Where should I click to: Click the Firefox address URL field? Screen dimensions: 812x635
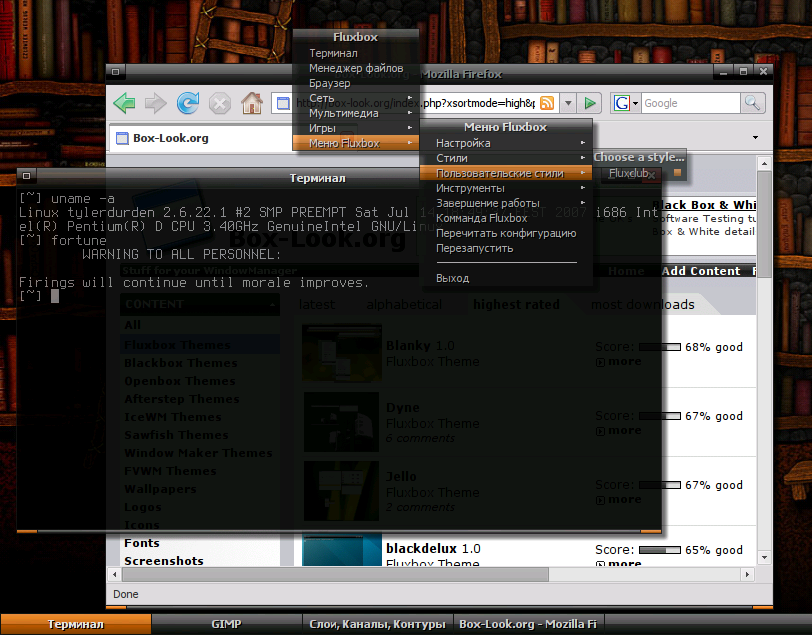tap(414, 103)
